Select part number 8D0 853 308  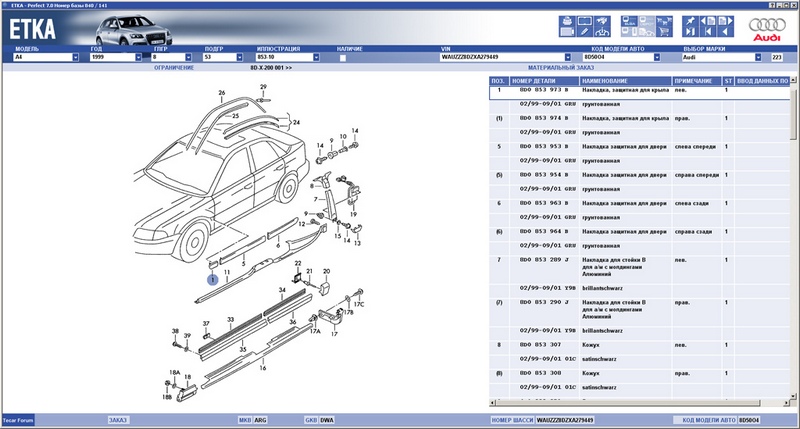(x=540, y=373)
